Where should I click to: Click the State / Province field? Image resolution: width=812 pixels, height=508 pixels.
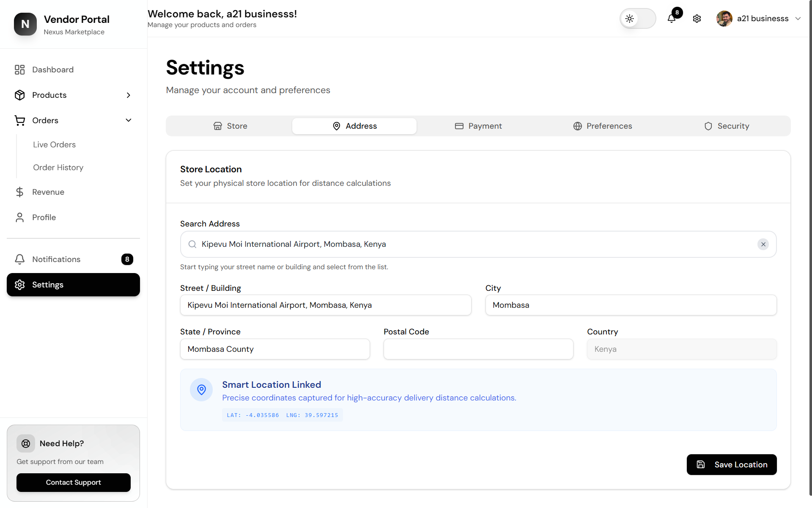point(275,349)
